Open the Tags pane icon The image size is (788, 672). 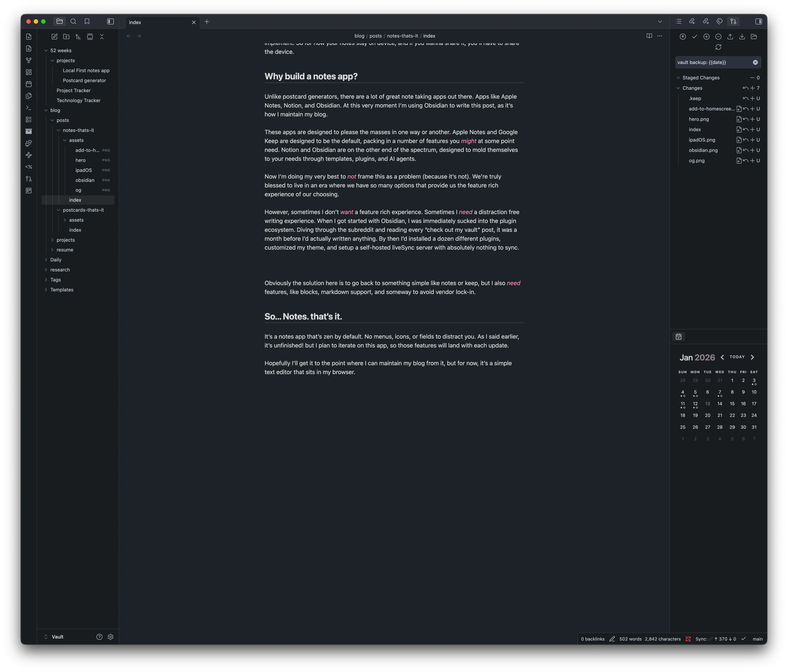pyautogui.click(x=719, y=22)
